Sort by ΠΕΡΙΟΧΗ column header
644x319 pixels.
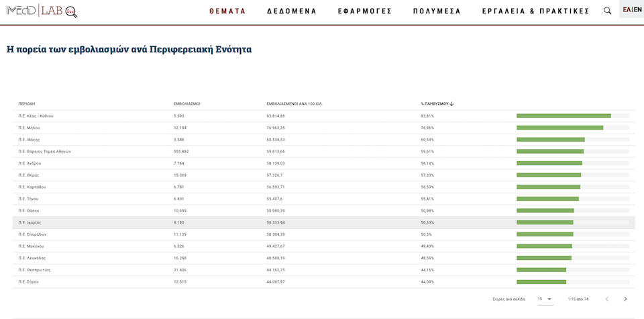coord(27,104)
